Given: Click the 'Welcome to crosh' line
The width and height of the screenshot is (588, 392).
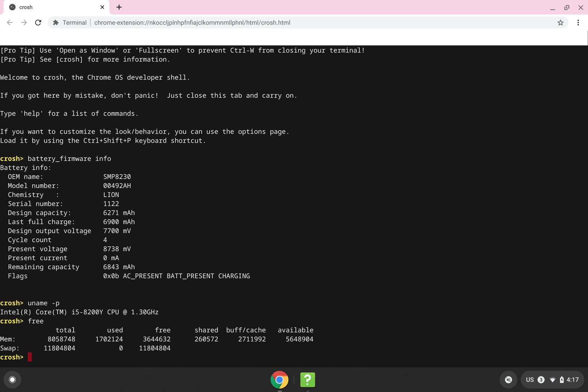Looking at the screenshot, I should [x=95, y=77].
